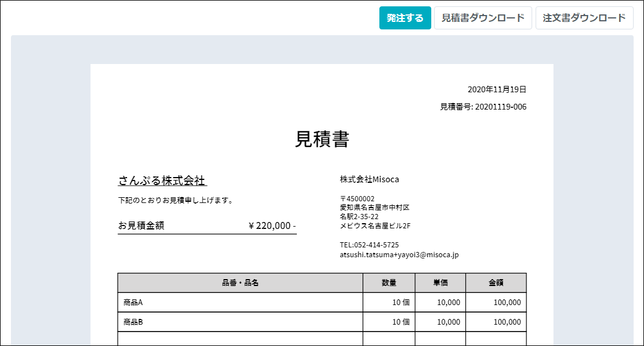The height and width of the screenshot is (346, 644).
Task: Select the 金額 column header
Action: (x=496, y=283)
